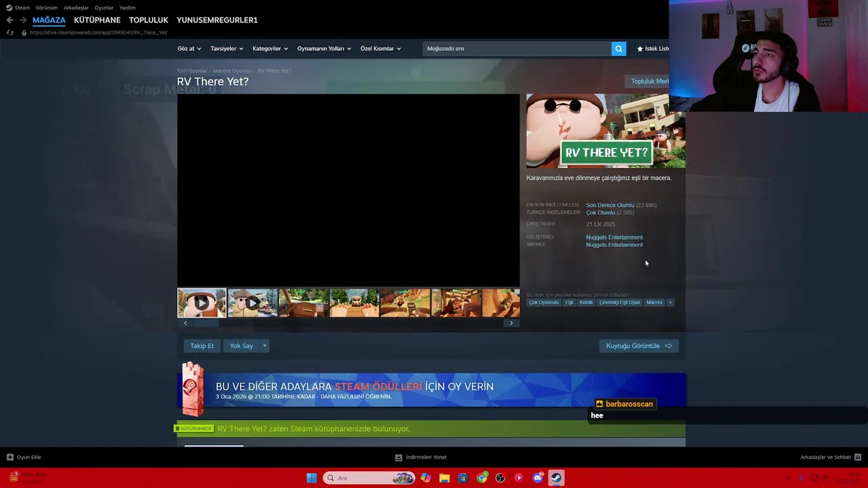The image size is (868, 488).
Task: Click the RV There Yet? capsule image
Action: pyautogui.click(x=606, y=131)
